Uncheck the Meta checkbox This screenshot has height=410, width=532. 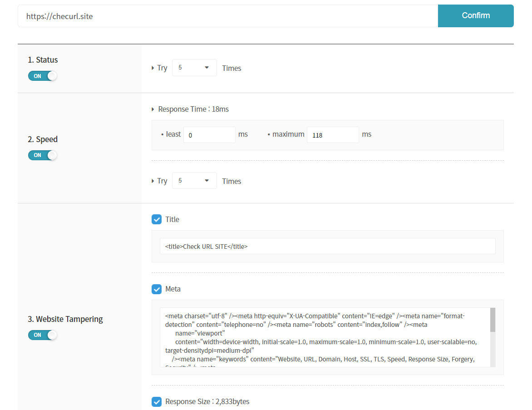pyautogui.click(x=157, y=289)
